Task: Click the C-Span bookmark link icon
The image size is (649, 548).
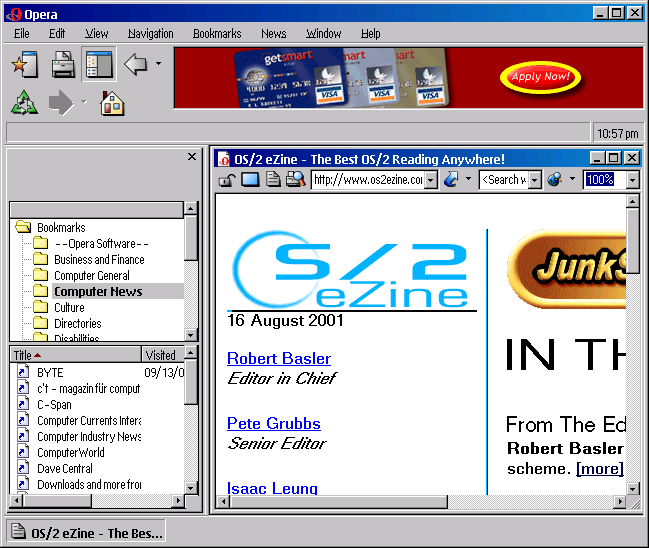Action: (23, 404)
